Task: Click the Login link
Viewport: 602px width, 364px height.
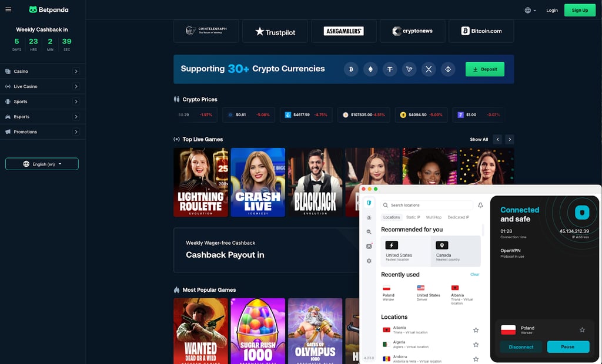Action: click(551, 11)
